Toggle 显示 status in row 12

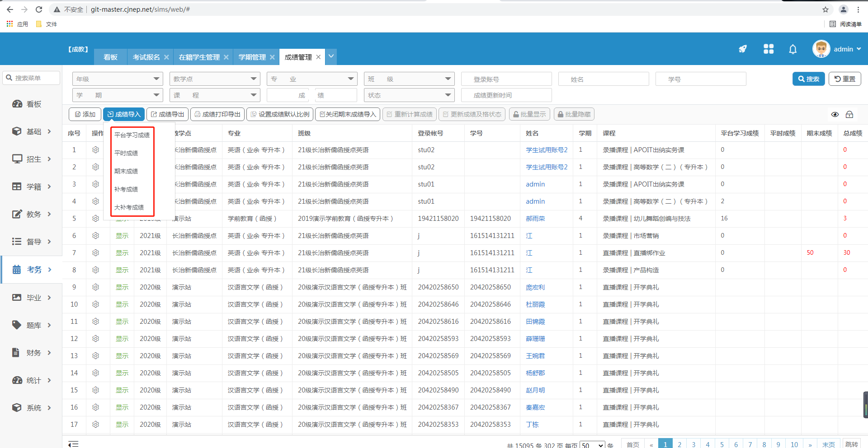tap(122, 339)
